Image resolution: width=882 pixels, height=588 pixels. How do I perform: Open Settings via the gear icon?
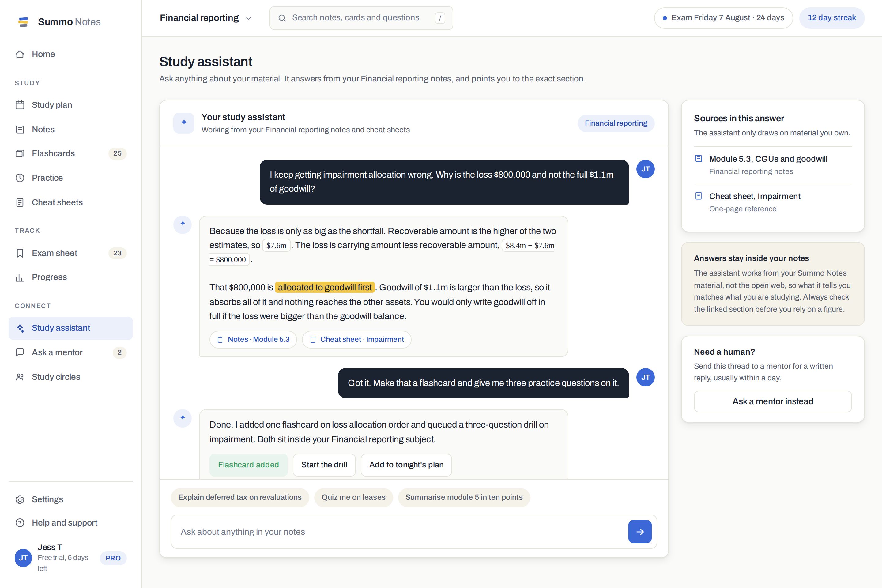(x=20, y=499)
